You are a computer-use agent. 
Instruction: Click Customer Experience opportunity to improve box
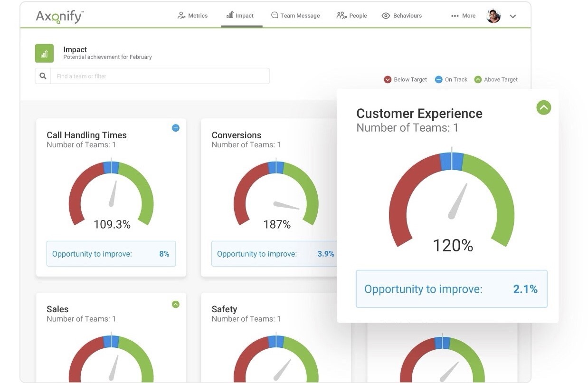(x=451, y=289)
